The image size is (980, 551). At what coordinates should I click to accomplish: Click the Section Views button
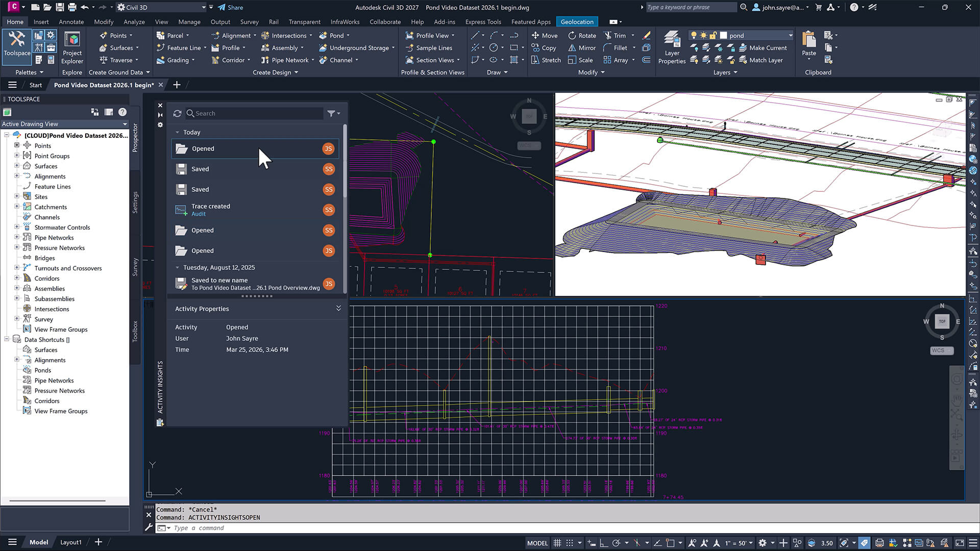432,60
